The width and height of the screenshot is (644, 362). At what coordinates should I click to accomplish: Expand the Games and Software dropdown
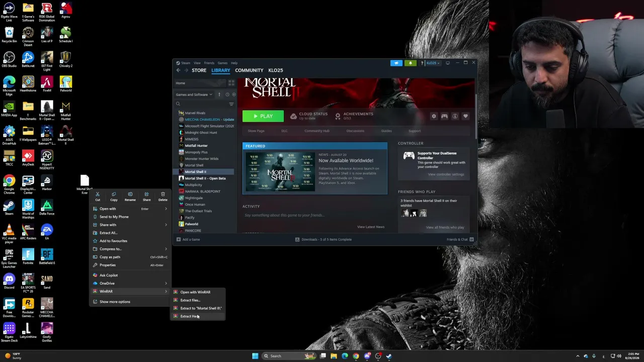(194, 95)
